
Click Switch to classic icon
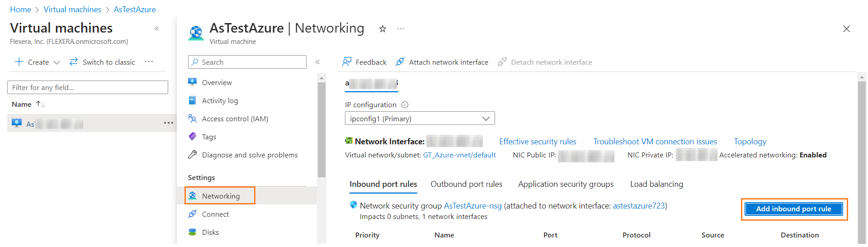pos(74,62)
